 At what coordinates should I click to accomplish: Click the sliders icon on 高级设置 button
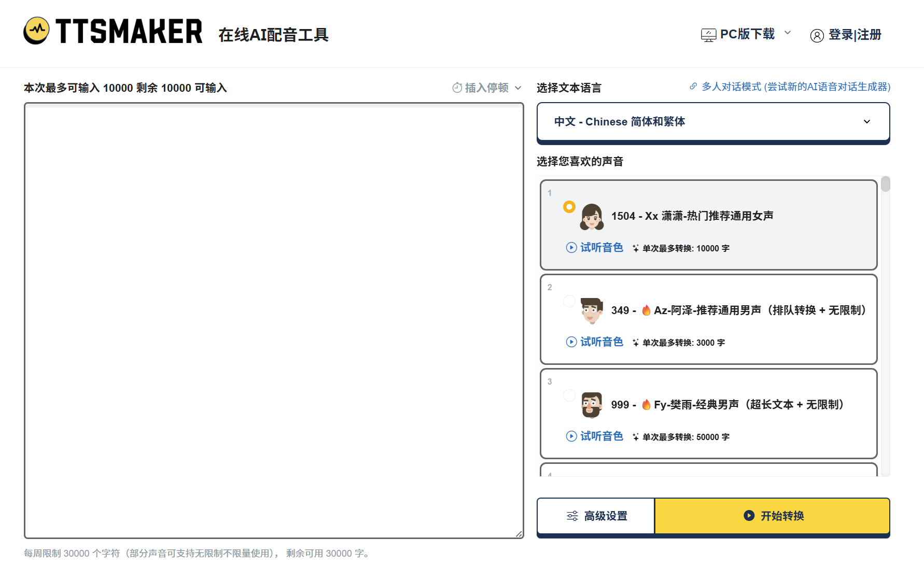point(572,516)
